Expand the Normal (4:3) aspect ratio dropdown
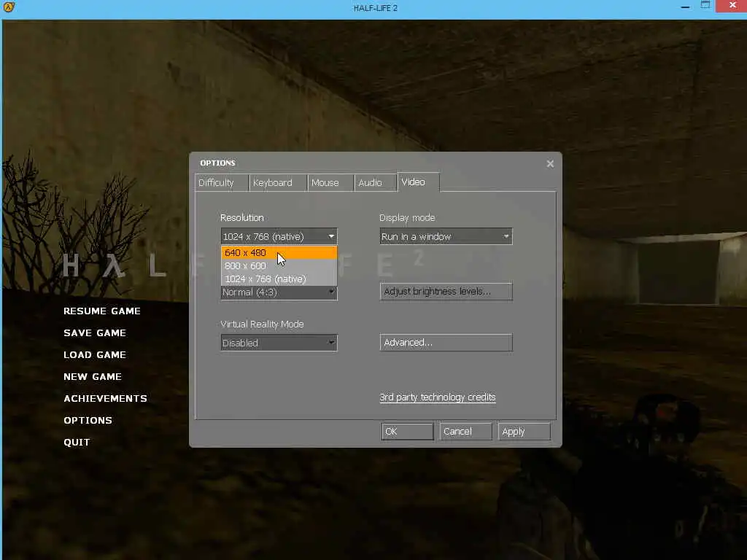The width and height of the screenshot is (747, 560). coord(279,292)
